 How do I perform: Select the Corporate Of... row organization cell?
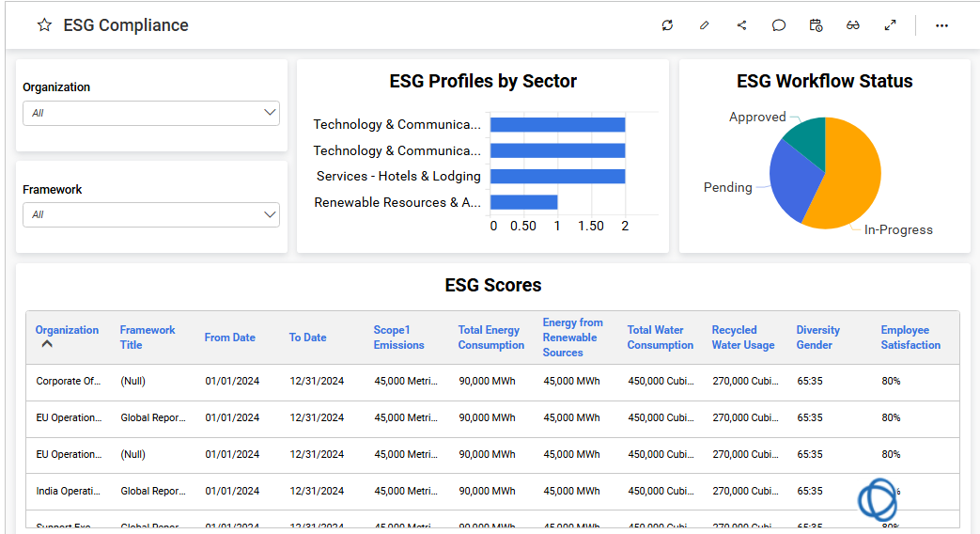point(68,382)
